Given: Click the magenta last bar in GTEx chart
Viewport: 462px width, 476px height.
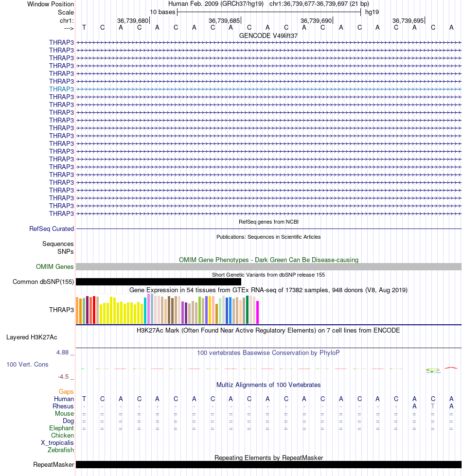Looking at the screenshot, I should [x=258, y=312].
